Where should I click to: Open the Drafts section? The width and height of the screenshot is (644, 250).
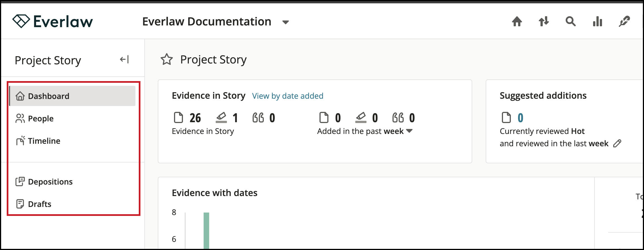click(x=33, y=204)
